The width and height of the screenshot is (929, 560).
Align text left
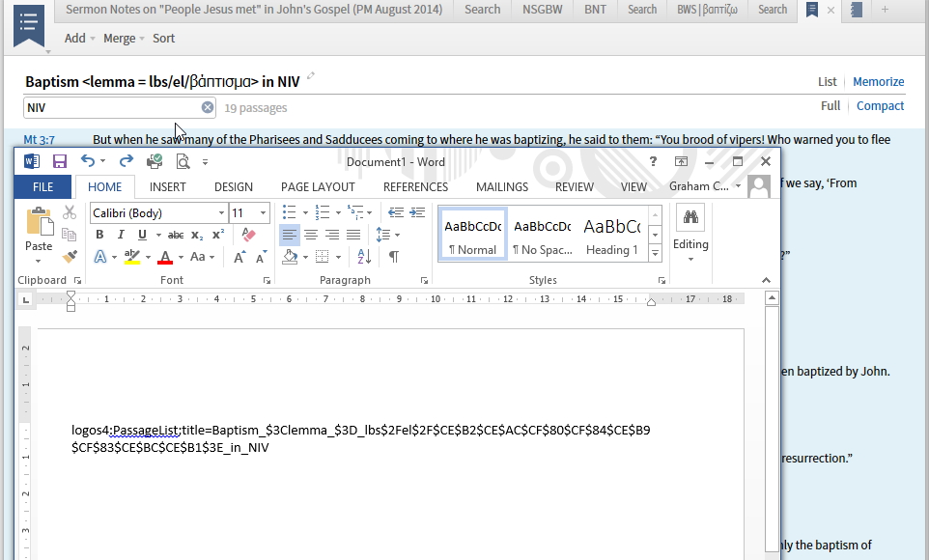289,235
